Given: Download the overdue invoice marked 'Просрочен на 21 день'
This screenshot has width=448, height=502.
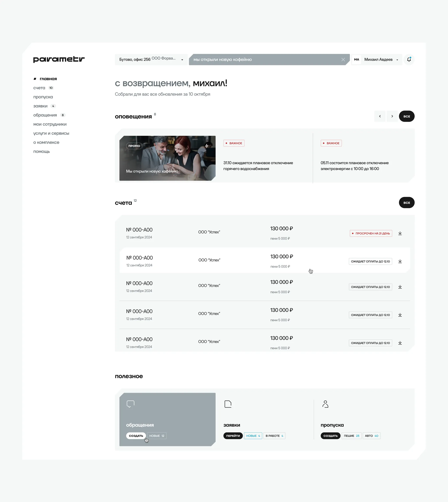Looking at the screenshot, I should (x=400, y=233).
